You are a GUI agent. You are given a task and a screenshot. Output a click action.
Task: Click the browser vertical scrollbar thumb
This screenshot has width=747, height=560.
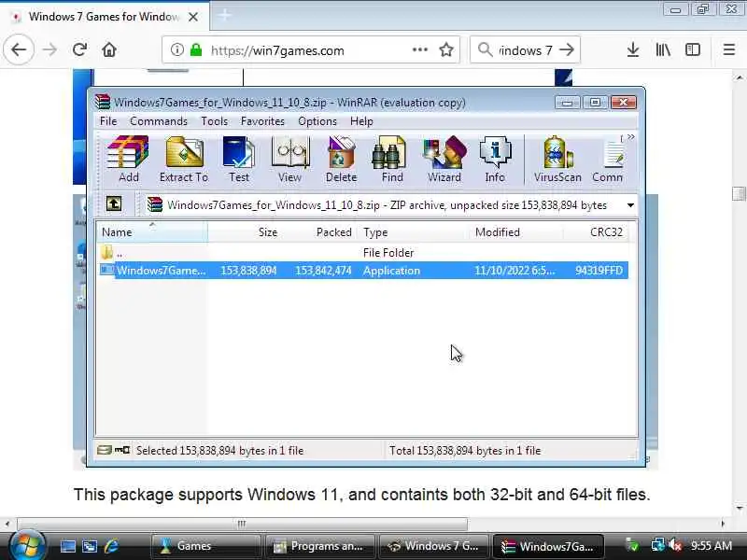[x=739, y=193]
